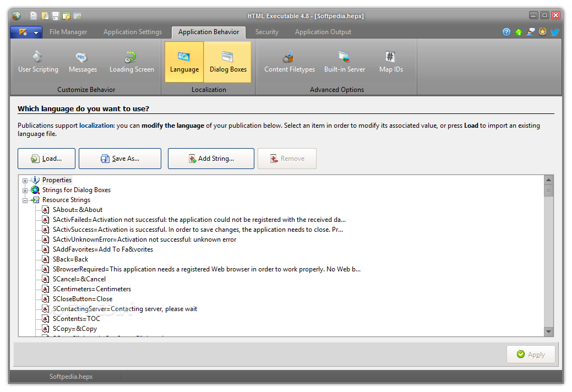Select the SAbout=&About string

coord(77,210)
